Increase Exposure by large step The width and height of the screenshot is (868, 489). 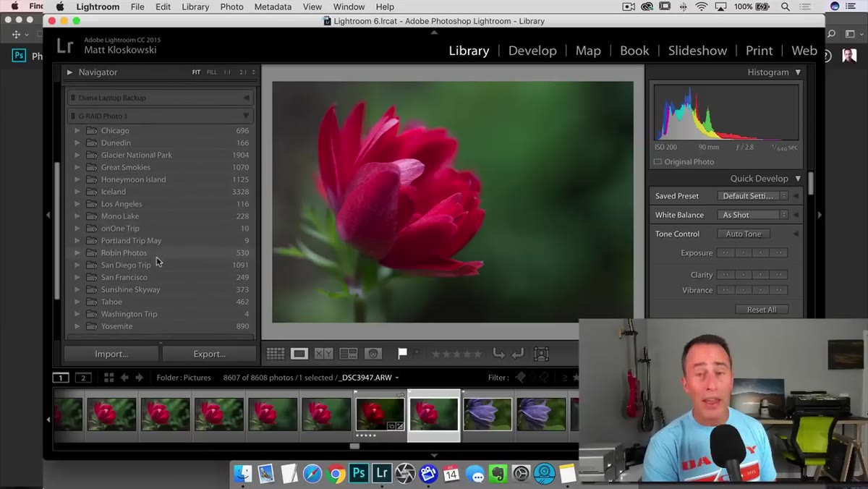pos(779,253)
